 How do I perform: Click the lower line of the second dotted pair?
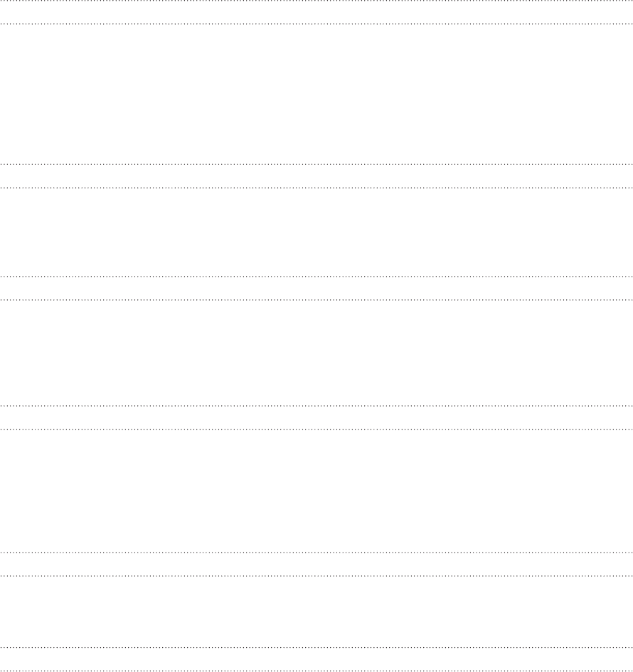click(x=316, y=188)
